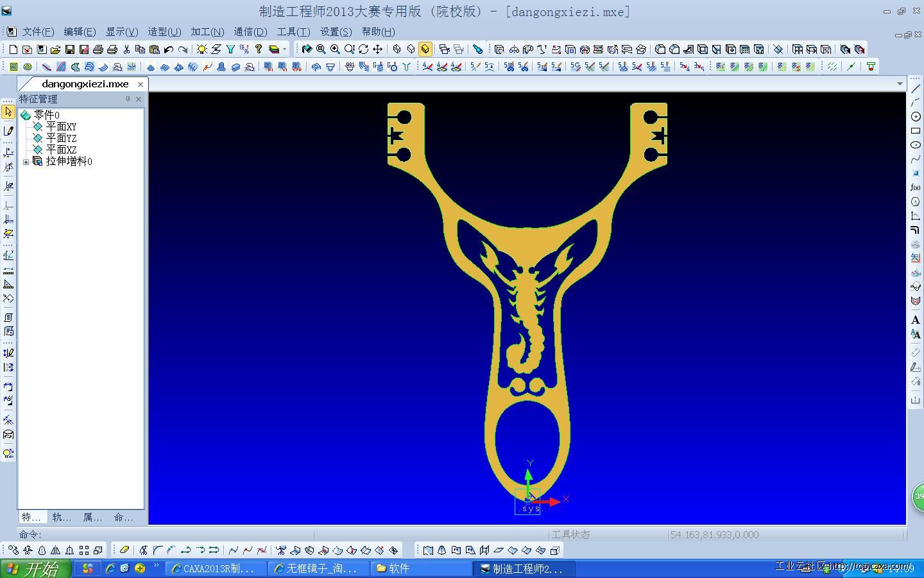Screen dimensions: 924x578
Task: Click the 开始 Start button
Action: 35,569
